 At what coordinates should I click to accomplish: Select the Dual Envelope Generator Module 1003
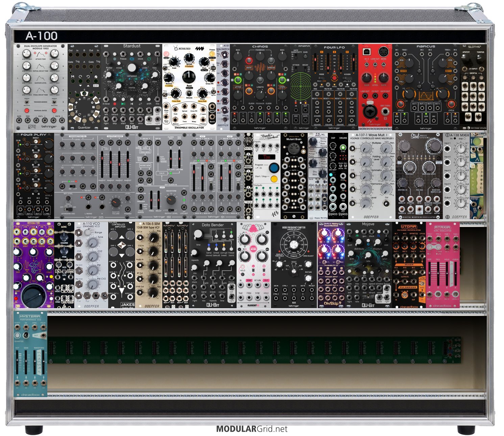point(41,87)
